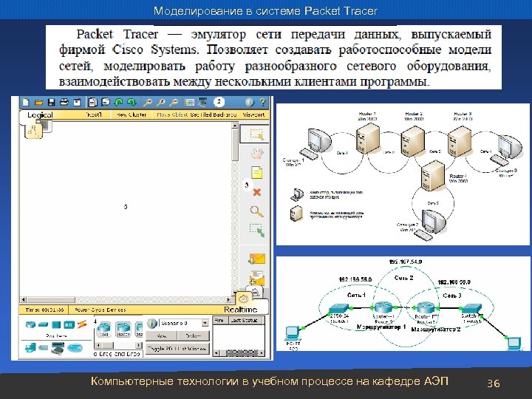The width and height of the screenshot is (532, 399).
Task: Click Move Object in the yellow bar
Action: (172, 115)
